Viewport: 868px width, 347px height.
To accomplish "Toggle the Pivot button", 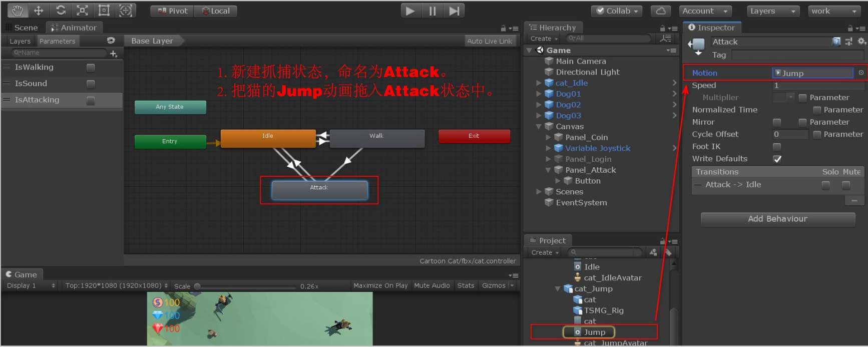I will coord(172,11).
